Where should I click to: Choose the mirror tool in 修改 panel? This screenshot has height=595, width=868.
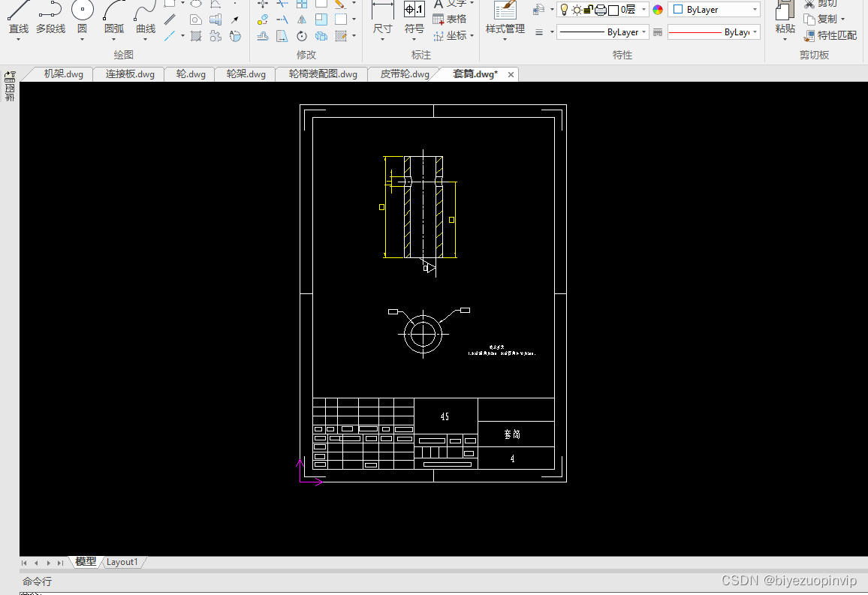pyautogui.click(x=302, y=20)
